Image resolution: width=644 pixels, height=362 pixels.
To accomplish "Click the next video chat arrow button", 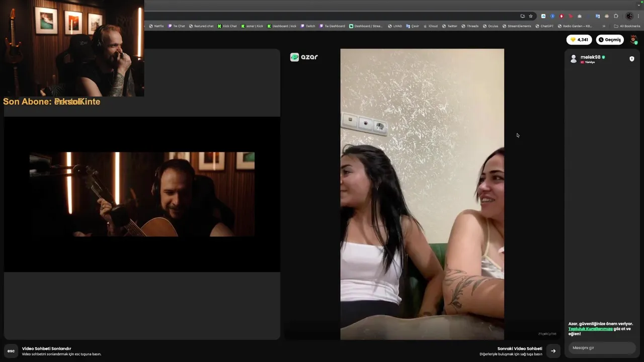I will pos(553,351).
